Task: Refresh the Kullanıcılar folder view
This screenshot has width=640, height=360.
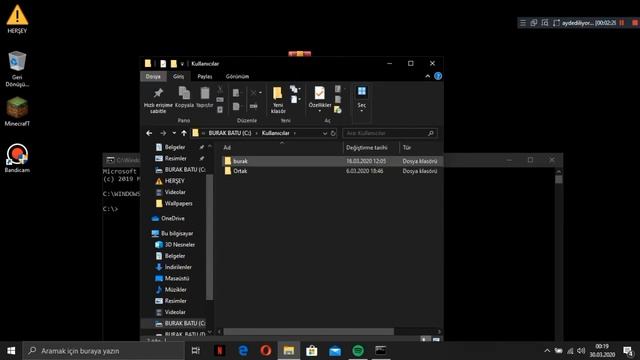Action: [333, 133]
